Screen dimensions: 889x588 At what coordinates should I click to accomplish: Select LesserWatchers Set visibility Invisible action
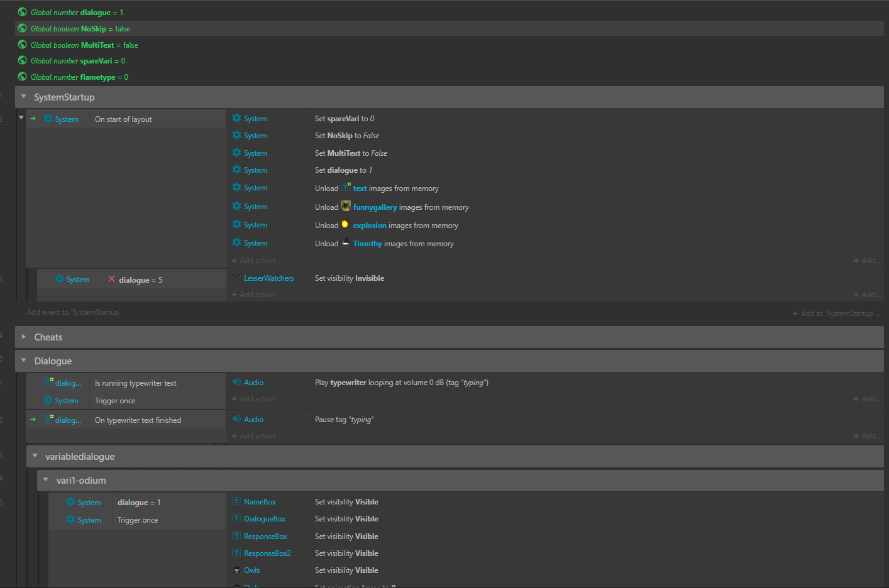[x=350, y=278]
